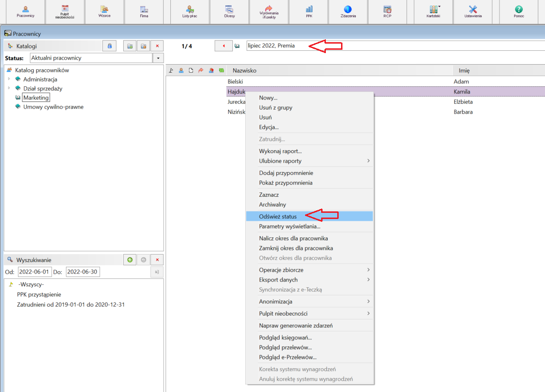Select Umowy cywilno-prawne catalog item

coord(53,107)
